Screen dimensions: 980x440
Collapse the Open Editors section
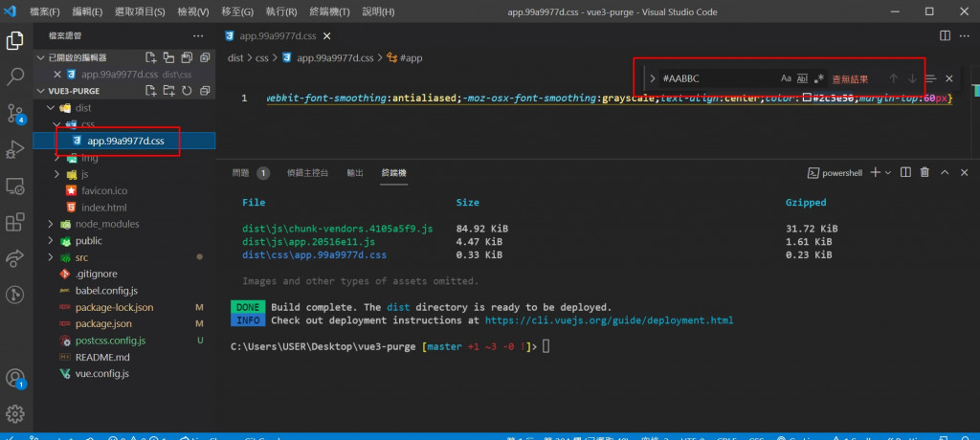[40, 57]
